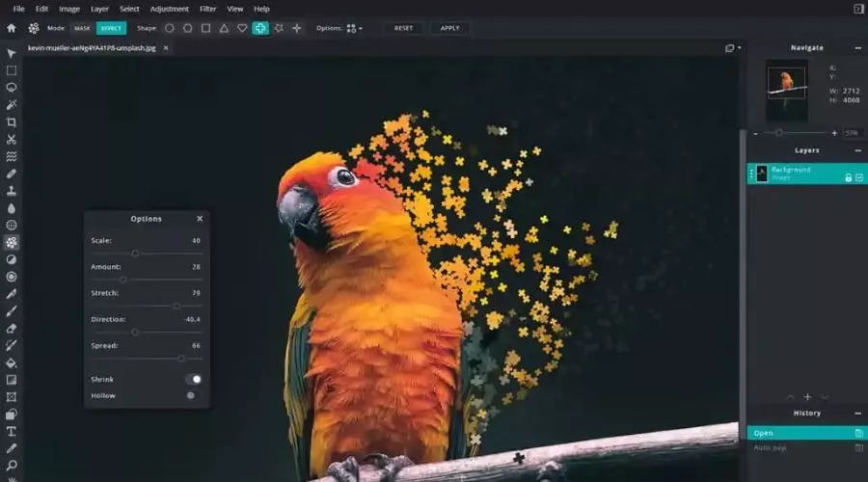Close the Options panel
Image resolution: width=868 pixels, height=482 pixels.
[200, 219]
